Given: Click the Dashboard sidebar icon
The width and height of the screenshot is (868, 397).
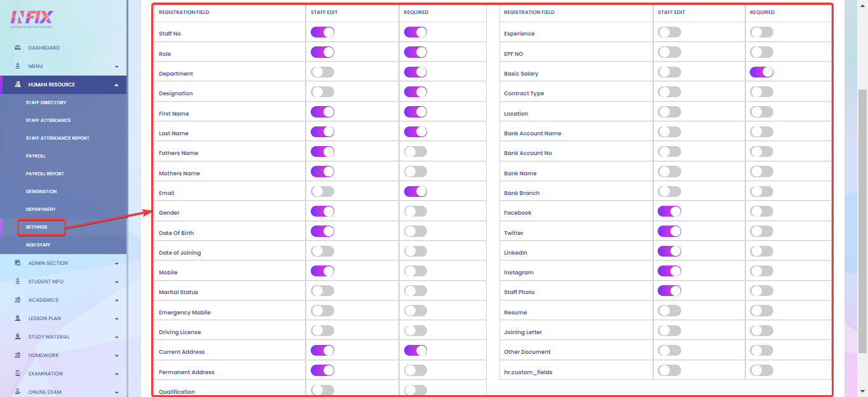Looking at the screenshot, I should click(18, 48).
